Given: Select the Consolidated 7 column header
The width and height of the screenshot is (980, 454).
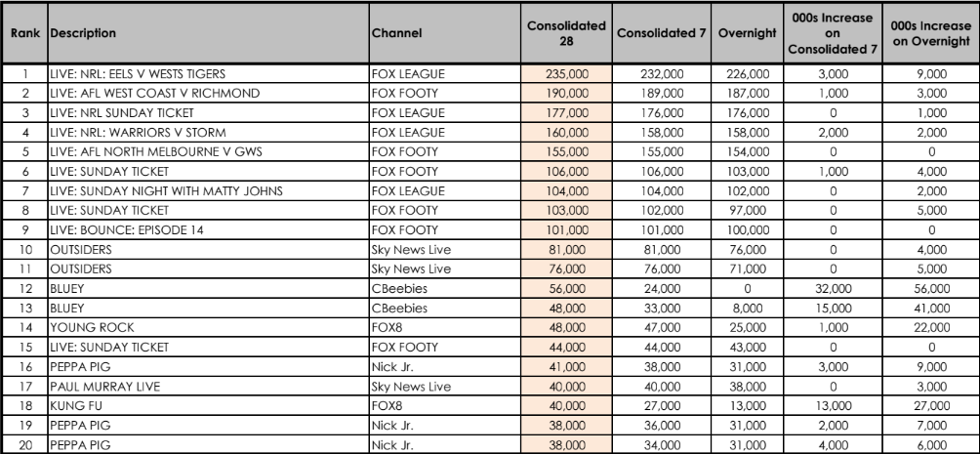Looking at the screenshot, I should click(x=661, y=33).
